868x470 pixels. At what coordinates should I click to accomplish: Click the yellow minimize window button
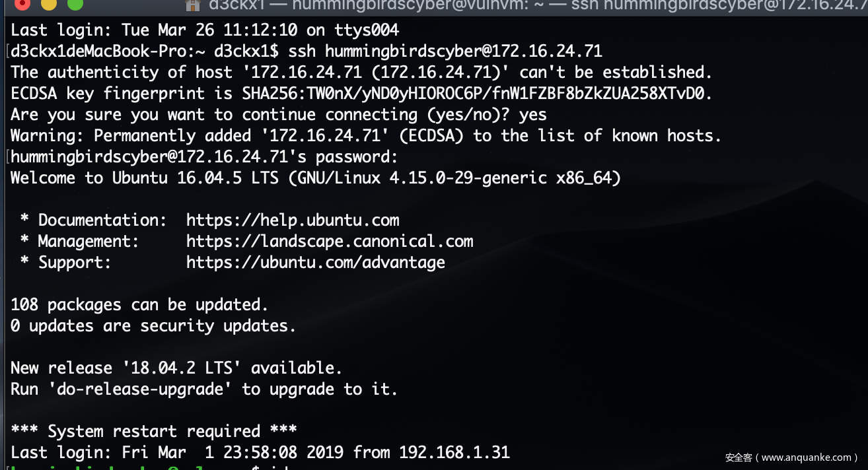tap(49, 3)
